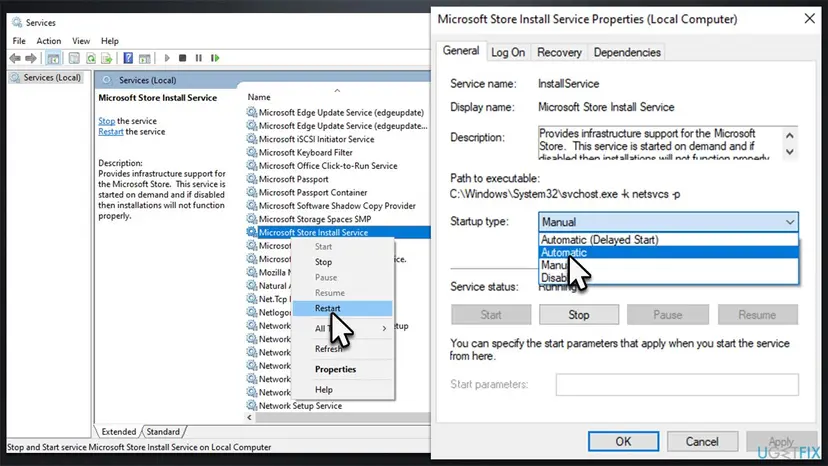This screenshot has width=828, height=466.
Task: Choose Disabled in the startup type list
Action: pyautogui.click(x=668, y=277)
